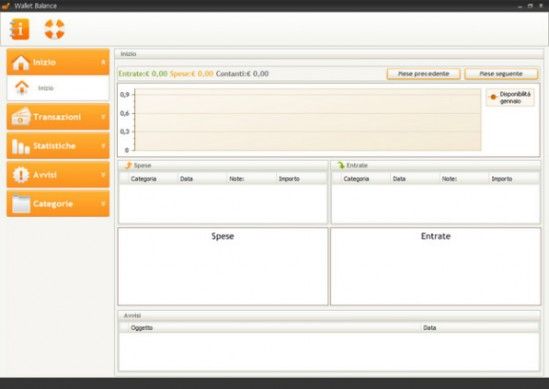
Task: Click the green arrow icon in the Entrate table header
Action: [341, 165]
